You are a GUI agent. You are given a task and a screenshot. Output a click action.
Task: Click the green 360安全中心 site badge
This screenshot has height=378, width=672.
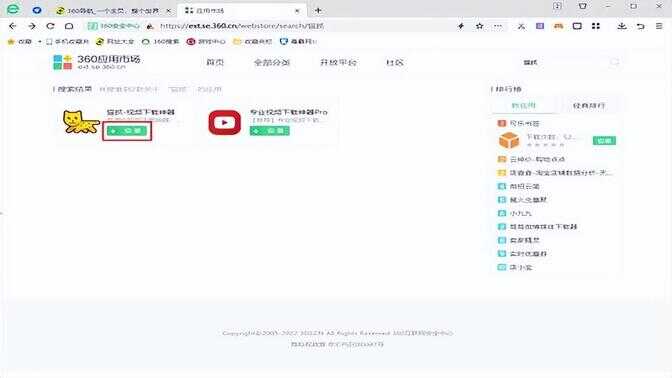point(114,26)
